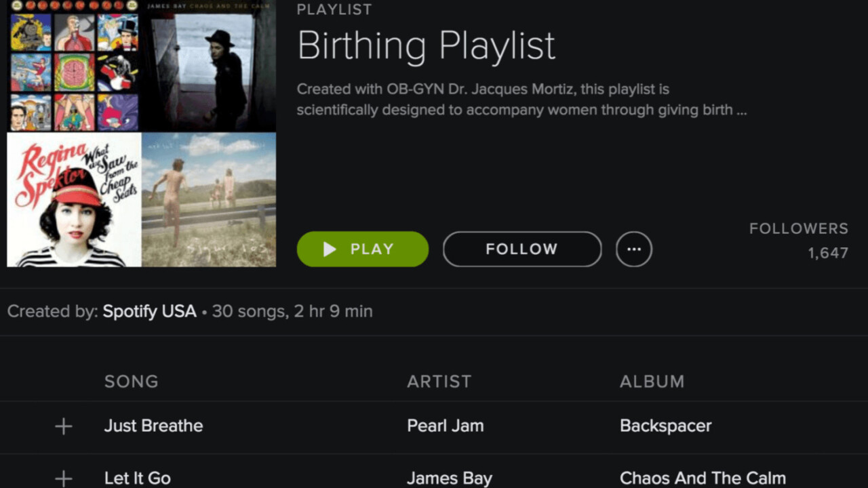Click the PLAYLIST label above the title

(x=333, y=9)
